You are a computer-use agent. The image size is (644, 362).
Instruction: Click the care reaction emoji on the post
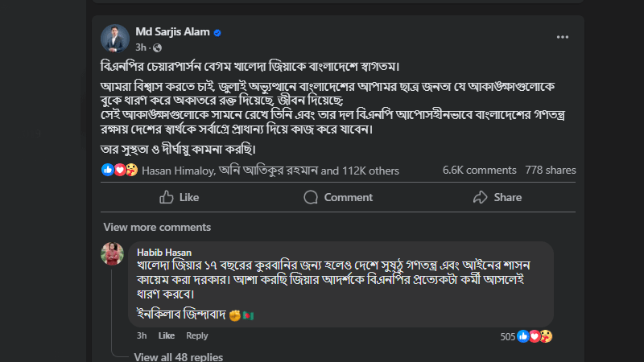[131, 170]
